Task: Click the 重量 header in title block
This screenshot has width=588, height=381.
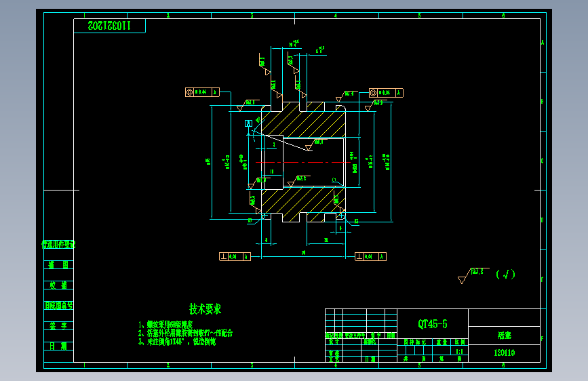Action: [x=442, y=342]
